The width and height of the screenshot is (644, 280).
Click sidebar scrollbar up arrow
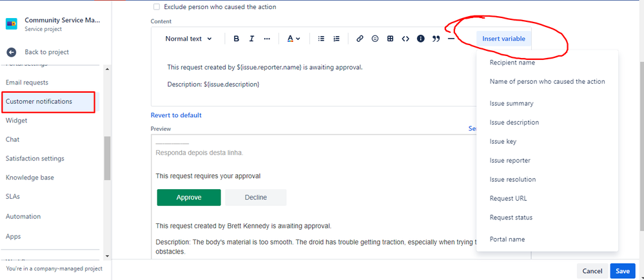(107, 69)
